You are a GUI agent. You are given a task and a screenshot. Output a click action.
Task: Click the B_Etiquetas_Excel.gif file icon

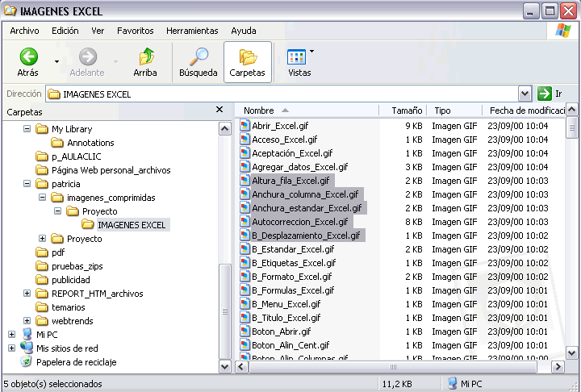(245, 263)
